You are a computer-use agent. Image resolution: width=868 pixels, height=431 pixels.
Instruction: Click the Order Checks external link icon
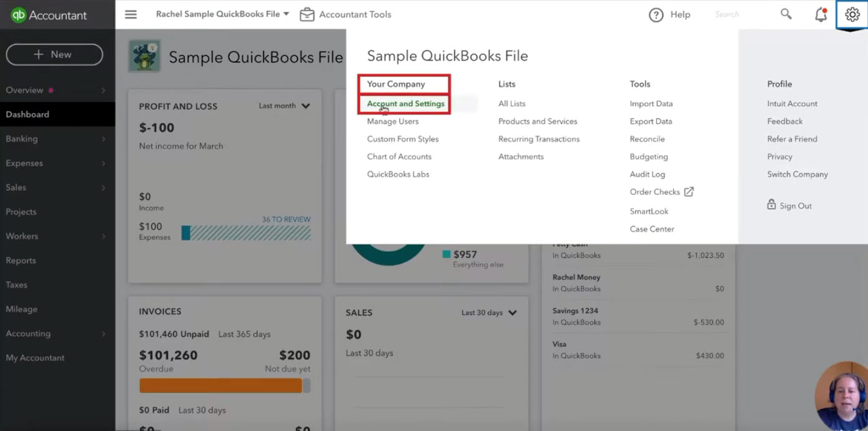(689, 192)
